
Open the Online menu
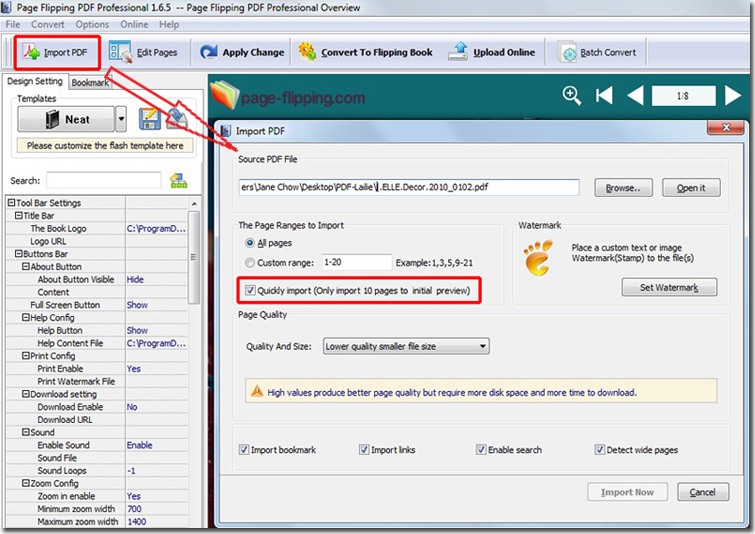pos(134,24)
